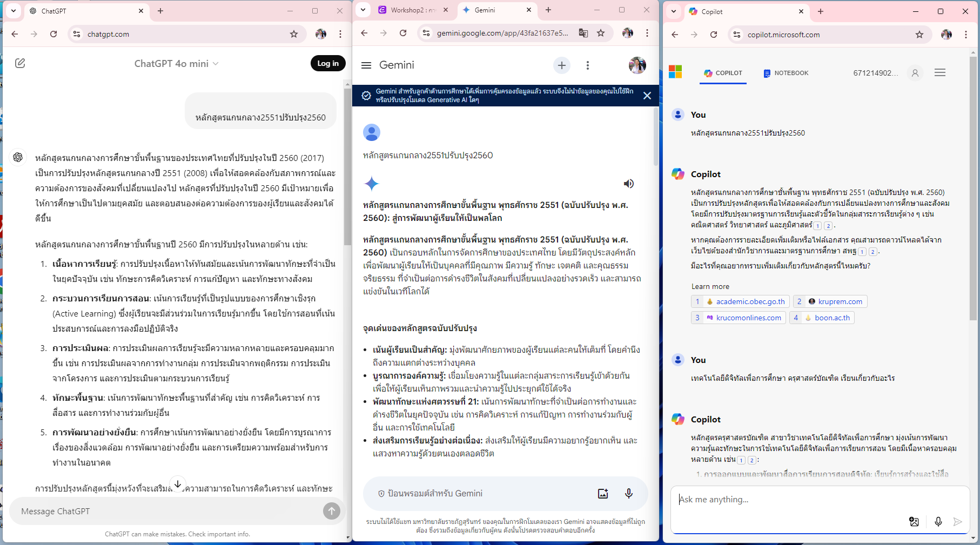Bookmark the chatgpt.com page with star
Image resolution: width=980 pixels, height=545 pixels.
coord(294,34)
